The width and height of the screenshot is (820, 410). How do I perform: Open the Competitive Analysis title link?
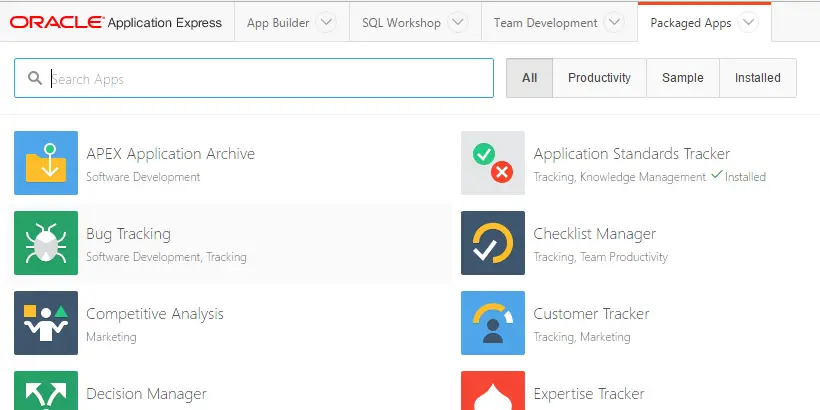pos(155,314)
